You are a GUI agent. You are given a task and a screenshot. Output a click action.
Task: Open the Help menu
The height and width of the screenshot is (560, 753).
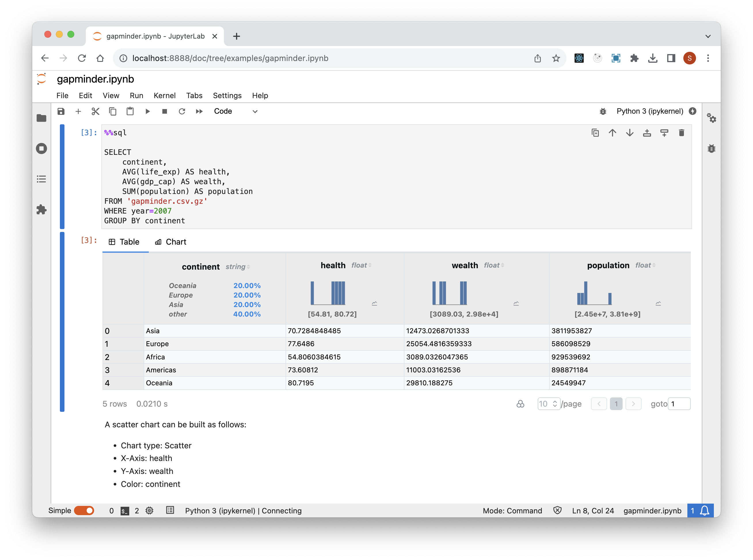click(x=260, y=96)
